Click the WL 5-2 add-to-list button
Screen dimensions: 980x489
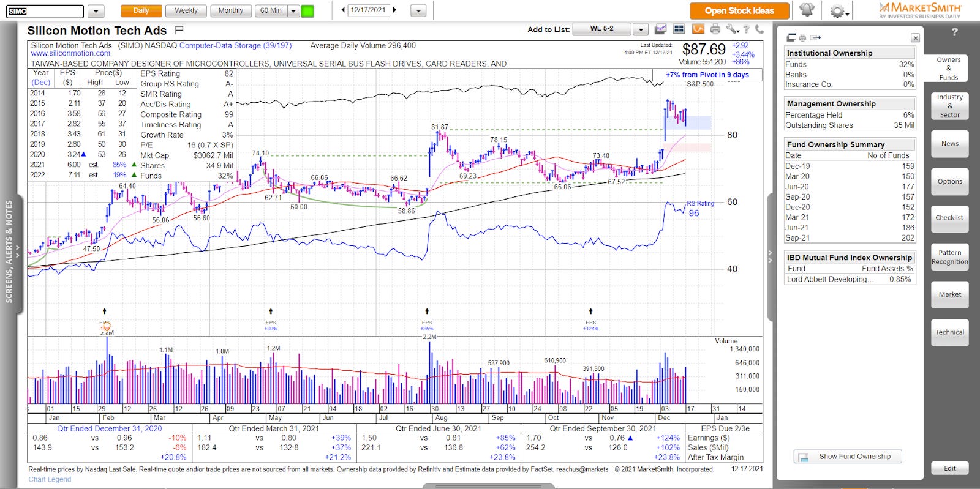point(602,29)
